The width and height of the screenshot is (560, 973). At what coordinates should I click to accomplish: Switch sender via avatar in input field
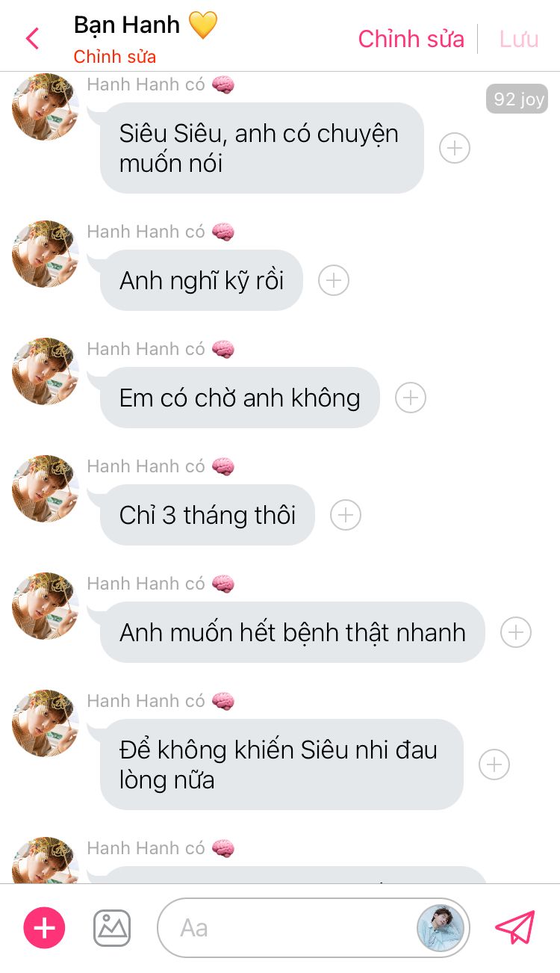point(441,928)
